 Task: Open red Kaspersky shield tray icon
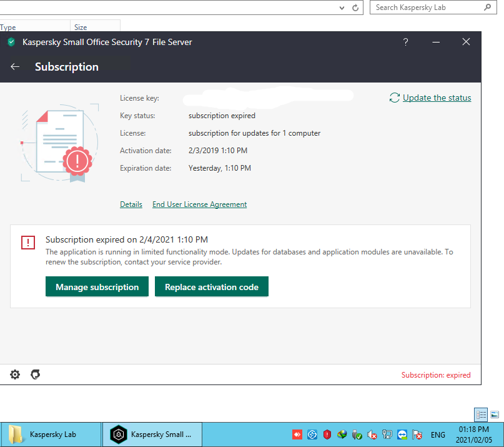click(x=327, y=434)
